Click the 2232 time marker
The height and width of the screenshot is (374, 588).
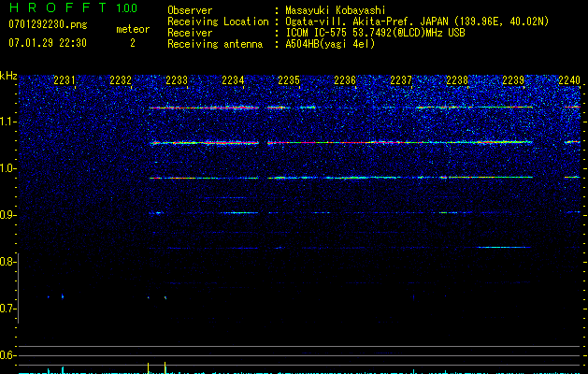coord(121,80)
